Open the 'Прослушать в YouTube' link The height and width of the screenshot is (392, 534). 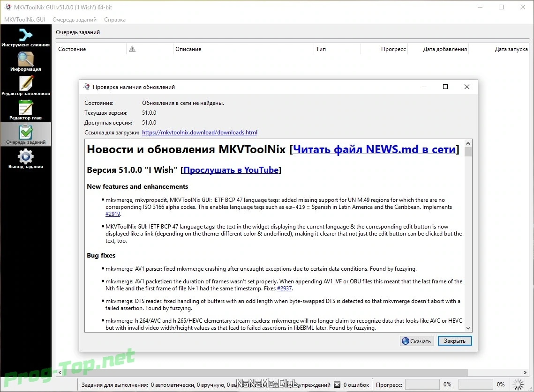[231, 170]
